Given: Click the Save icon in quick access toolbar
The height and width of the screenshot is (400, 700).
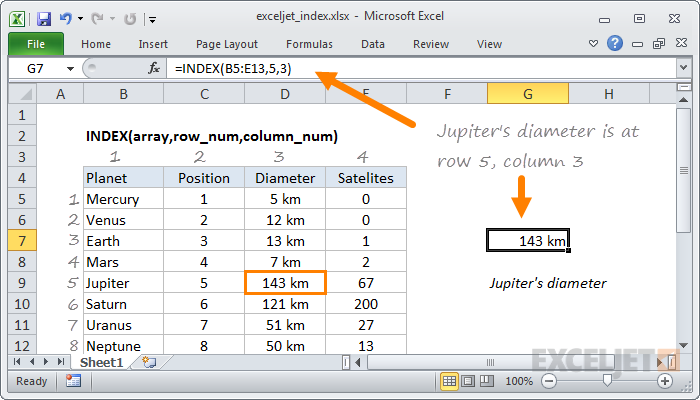Looking at the screenshot, I should coord(44,17).
